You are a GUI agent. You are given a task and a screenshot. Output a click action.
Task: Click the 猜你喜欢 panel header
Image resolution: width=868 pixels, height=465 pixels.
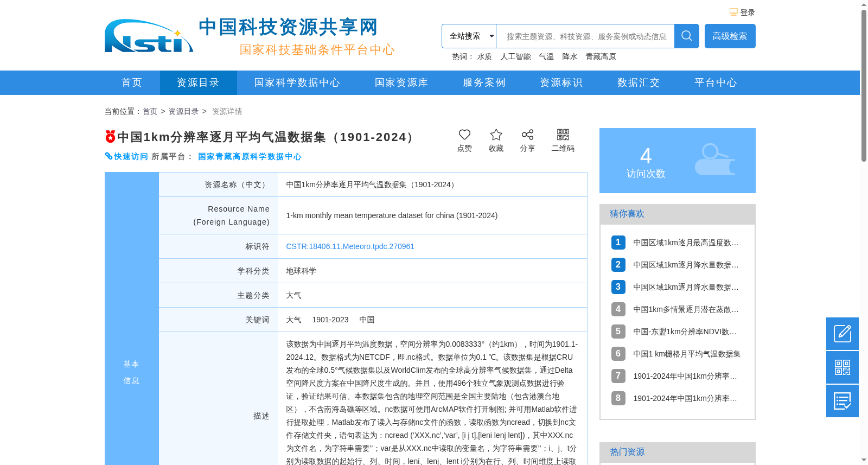point(678,214)
